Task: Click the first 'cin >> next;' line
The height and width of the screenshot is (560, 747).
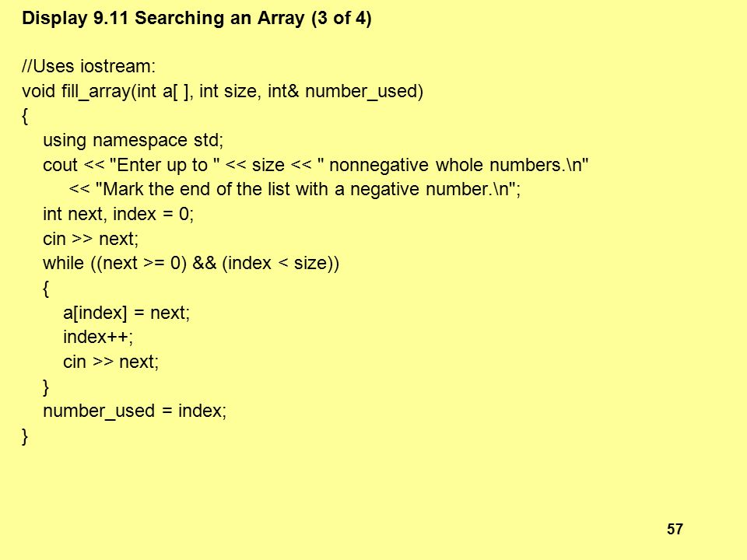Action: point(90,239)
